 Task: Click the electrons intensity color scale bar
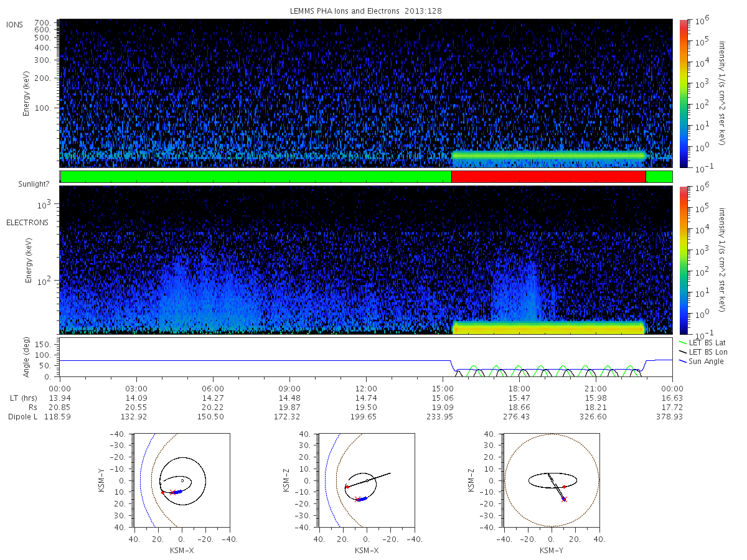point(684,259)
